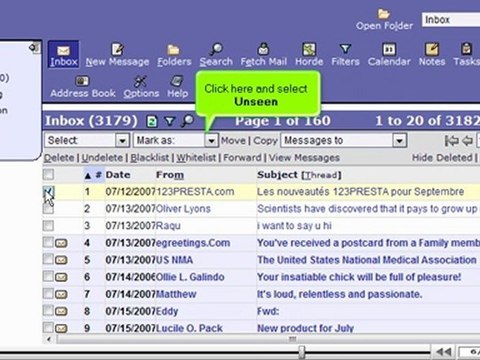Check the Ollie L. Galindo message checkbox

(x=48, y=277)
